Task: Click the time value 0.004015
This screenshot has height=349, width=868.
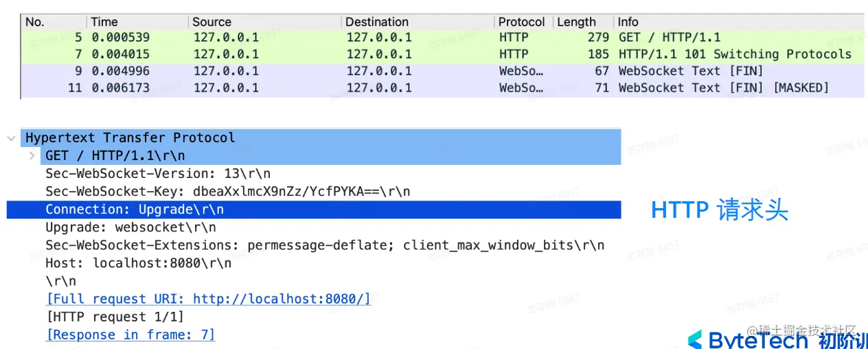Action: point(120,54)
